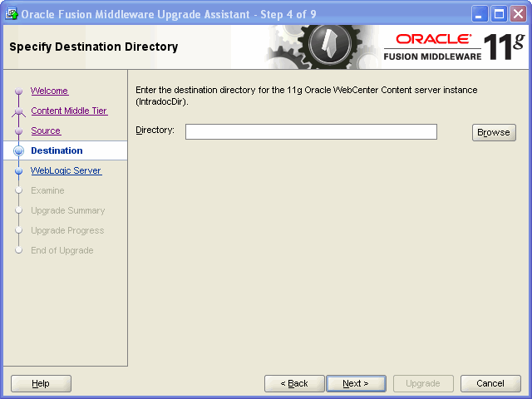
Task: Minimize the Upgrade Assistant window
Action: point(480,14)
